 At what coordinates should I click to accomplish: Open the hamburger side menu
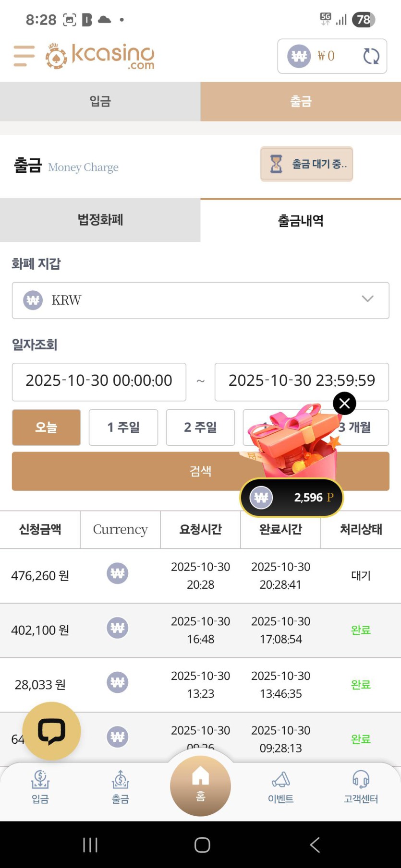(x=24, y=56)
